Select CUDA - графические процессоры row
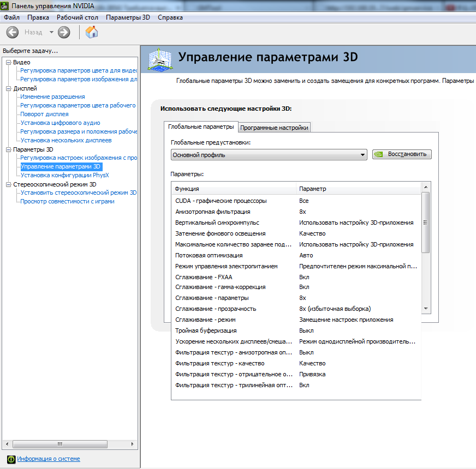The height and width of the screenshot is (469, 476). pyautogui.click(x=296, y=201)
